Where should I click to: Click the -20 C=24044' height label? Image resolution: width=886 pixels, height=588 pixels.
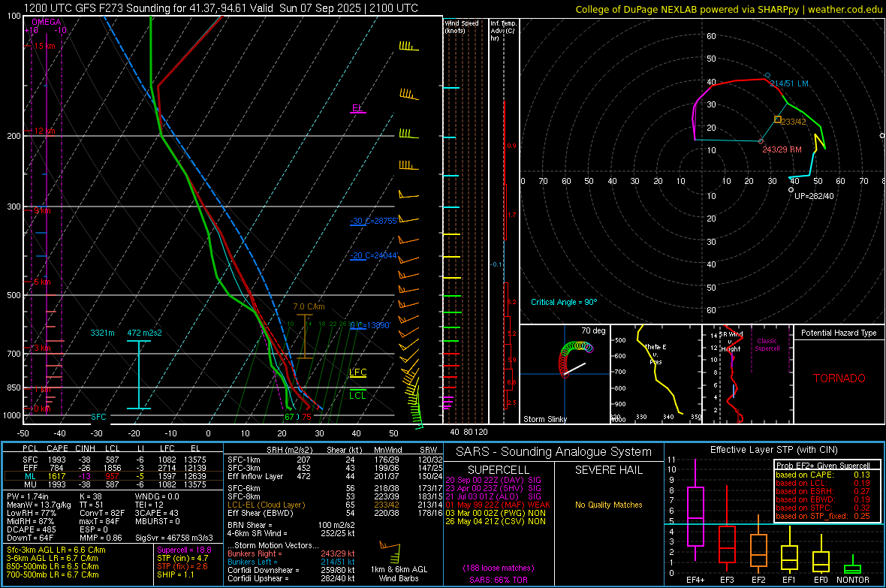374,255
